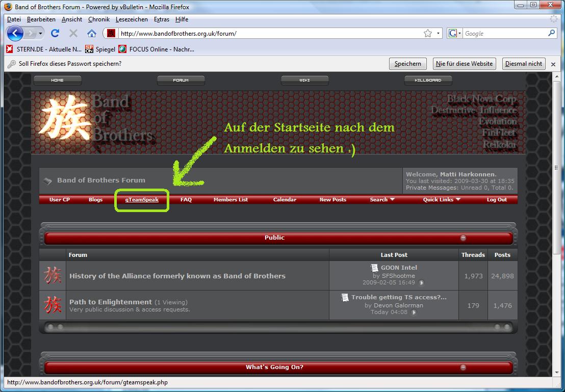Open the gTeamSpeak link
This screenshot has width=565, height=392.
[142, 200]
